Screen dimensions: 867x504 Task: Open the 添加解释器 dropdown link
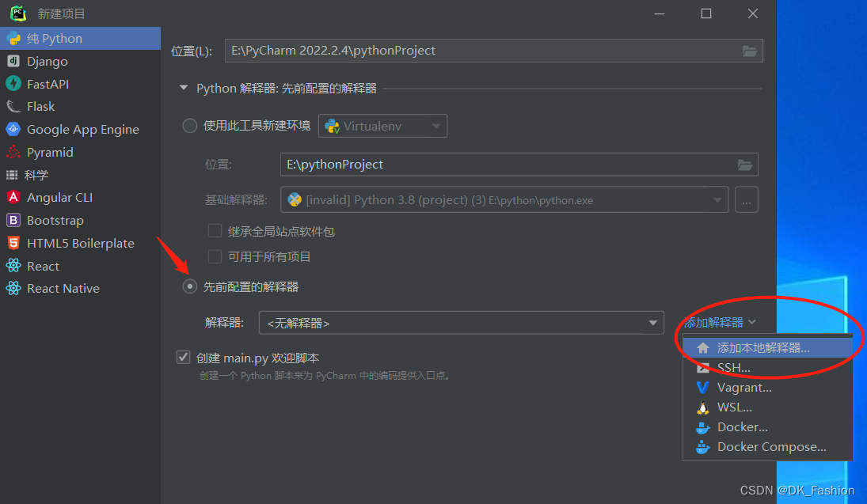(x=720, y=322)
